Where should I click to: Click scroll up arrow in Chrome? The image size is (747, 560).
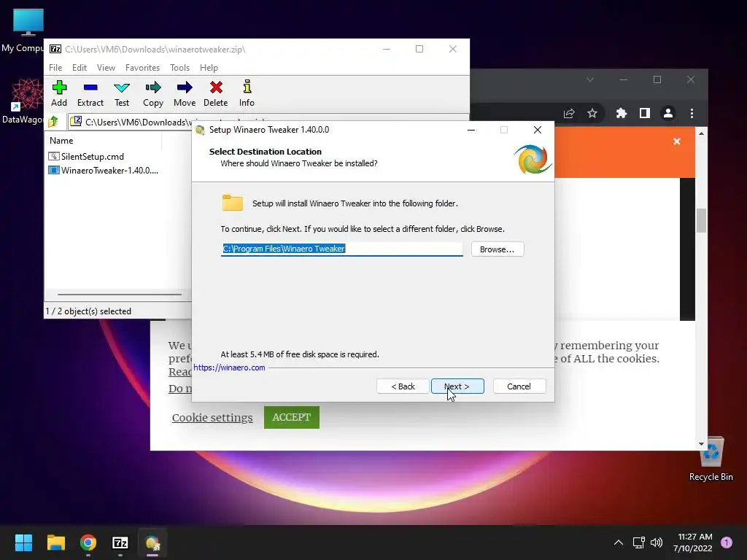(701, 134)
